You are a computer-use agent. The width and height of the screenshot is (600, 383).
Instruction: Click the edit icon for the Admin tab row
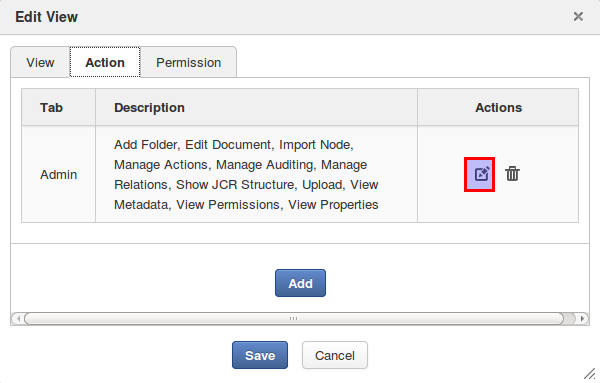pyautogui.click(x=479, y=174)
